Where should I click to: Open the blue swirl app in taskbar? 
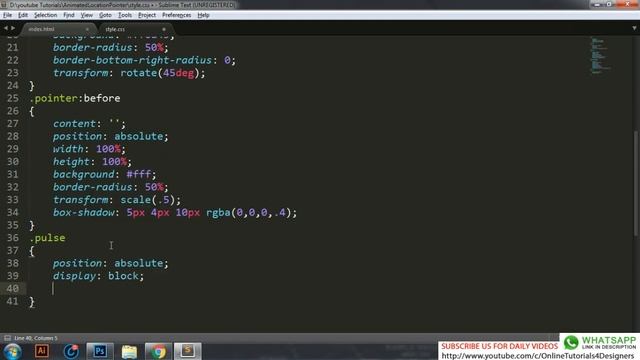[71, 351]
